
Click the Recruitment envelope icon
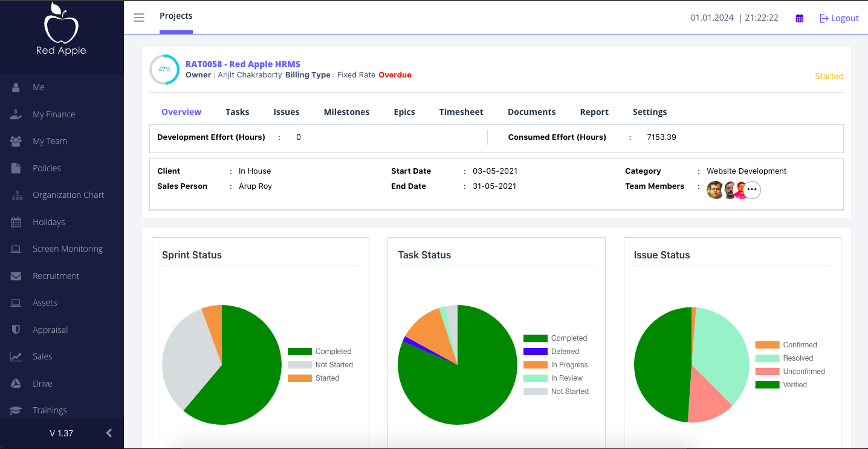[16, 276]
